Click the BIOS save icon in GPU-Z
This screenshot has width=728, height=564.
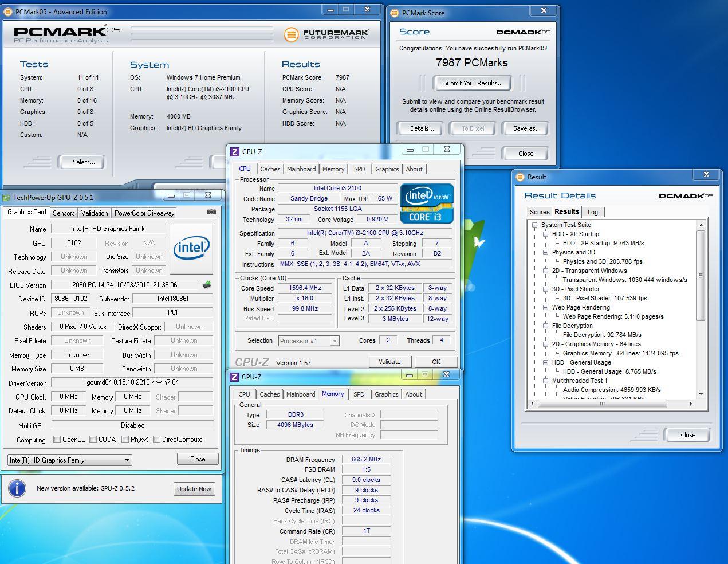click(x=207, y=284)
